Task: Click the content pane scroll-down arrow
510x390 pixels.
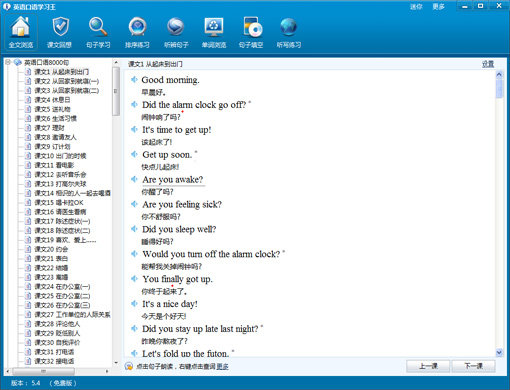Action: [x=499, y=352]
